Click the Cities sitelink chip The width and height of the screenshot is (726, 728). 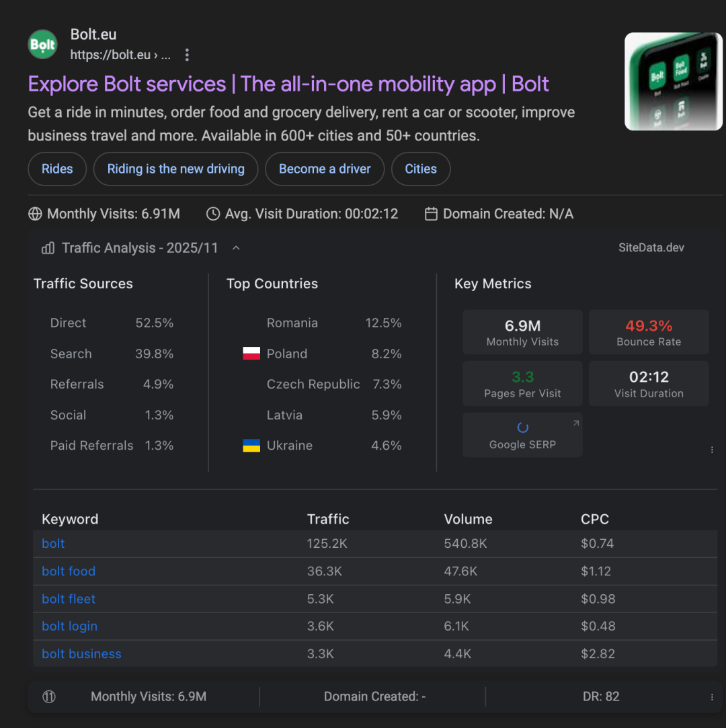coord(421,169)
